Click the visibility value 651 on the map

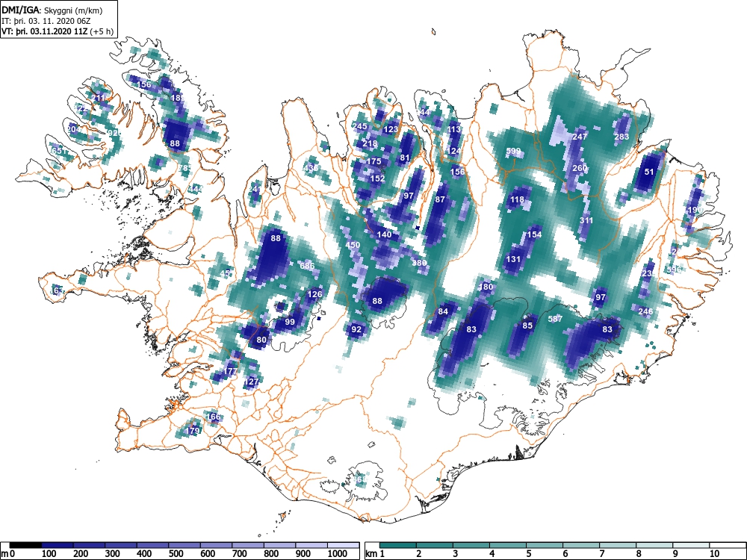click(x=57, y=151)
